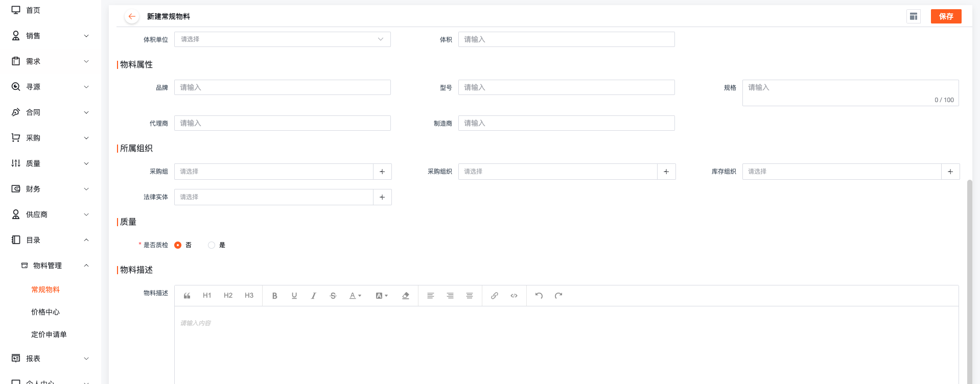Click the blockquote icon in editor toolbar
This screenshot has height=384, width=980.
coord(187,296)
